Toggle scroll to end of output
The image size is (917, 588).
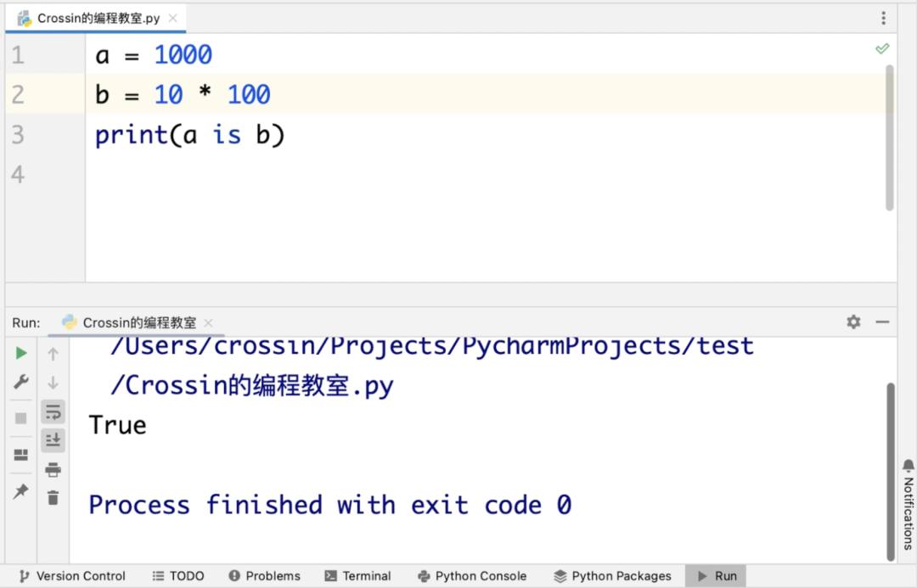click(x=53, y=440)
